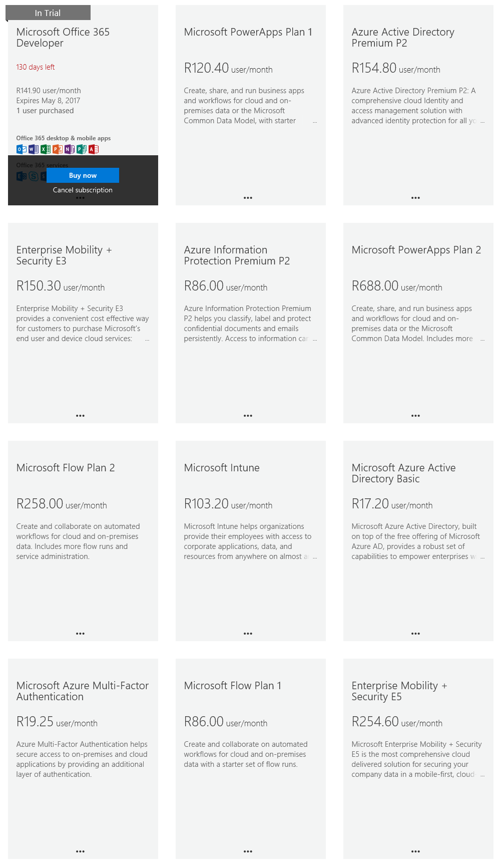Open options on the Office 365 Developer card
The width and height of the screenshot is (502, 868).
(x=80, y=197)
